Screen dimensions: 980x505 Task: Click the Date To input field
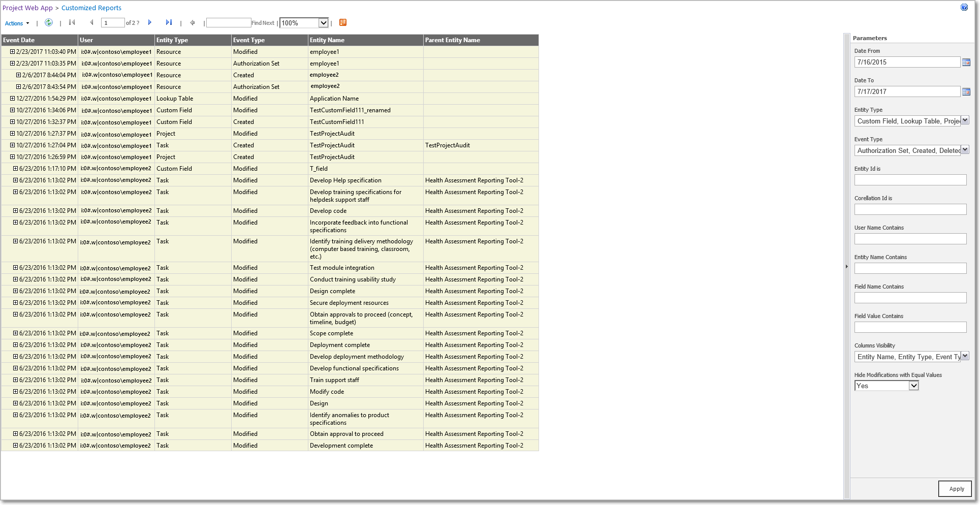pyautogui.click(x=907, y=92)
